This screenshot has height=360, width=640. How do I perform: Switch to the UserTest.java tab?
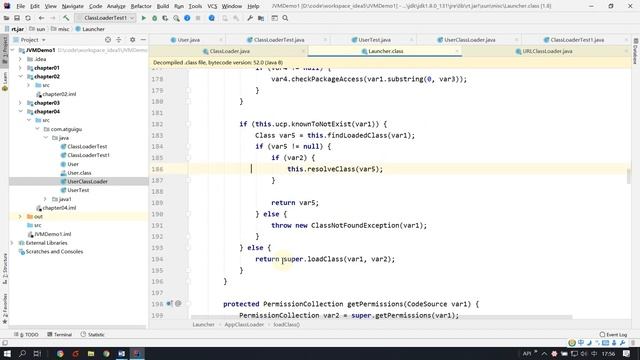(x=374, y=40)
